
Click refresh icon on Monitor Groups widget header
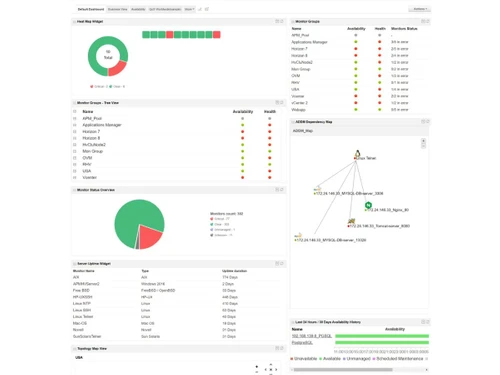[428, 21]
